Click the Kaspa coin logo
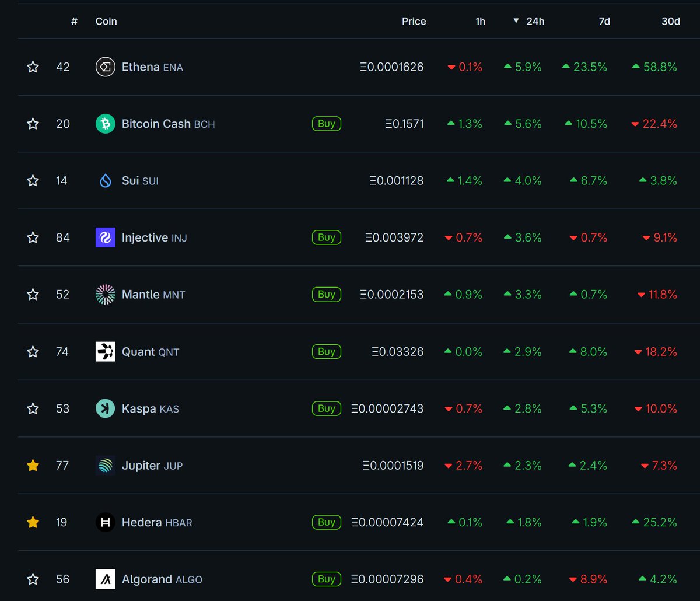The height and width of the screenshot is (601, 700). click(x=106, y=408)
